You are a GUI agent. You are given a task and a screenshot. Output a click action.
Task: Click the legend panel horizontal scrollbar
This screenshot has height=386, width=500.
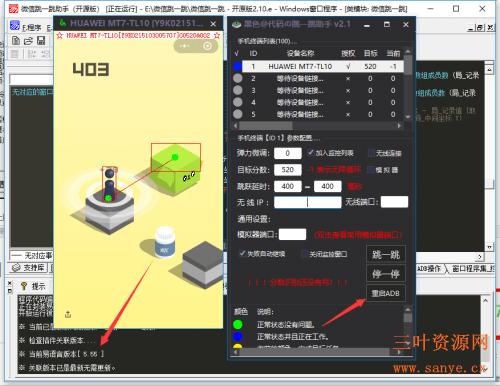click(x=314, y=352)
